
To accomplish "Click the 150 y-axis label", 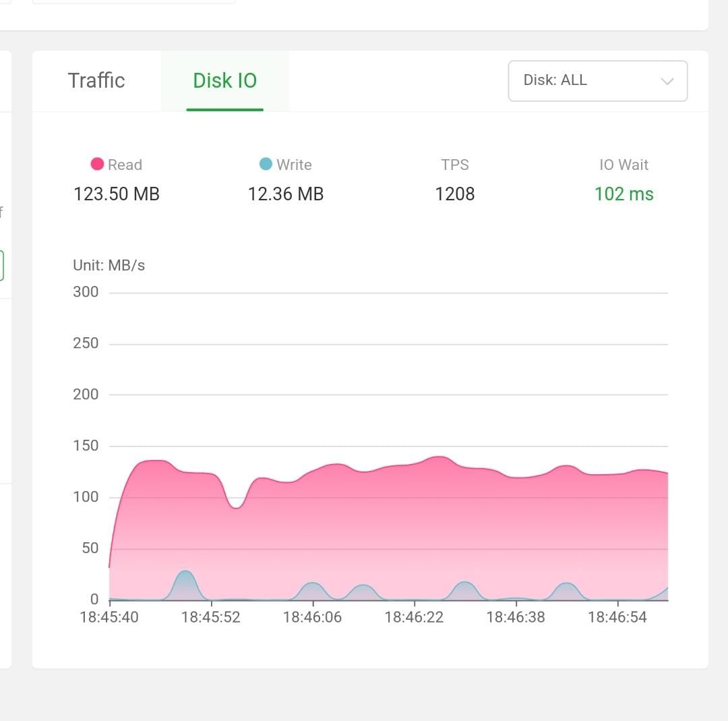I will click(86, 446).
